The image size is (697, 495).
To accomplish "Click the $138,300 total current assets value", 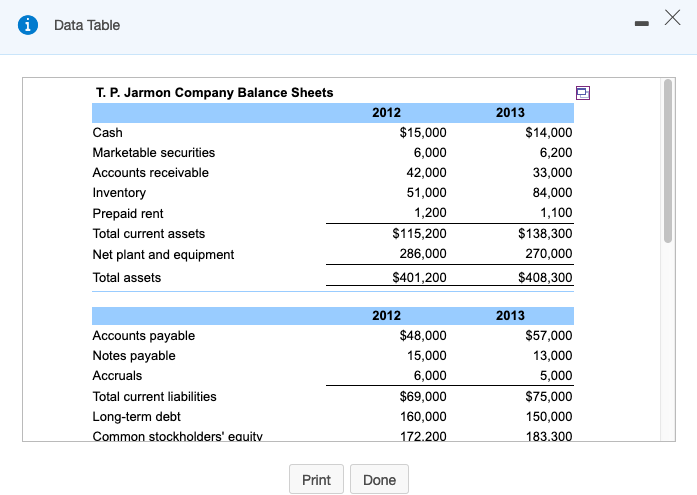I will pos(545,233).
